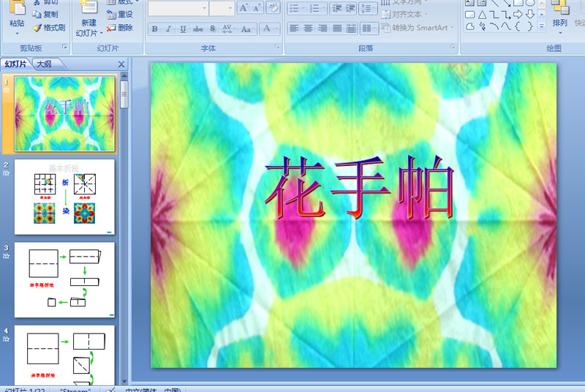
Task: Click the Paste (粘贴) clipboard icon
Action: [17, 8]
